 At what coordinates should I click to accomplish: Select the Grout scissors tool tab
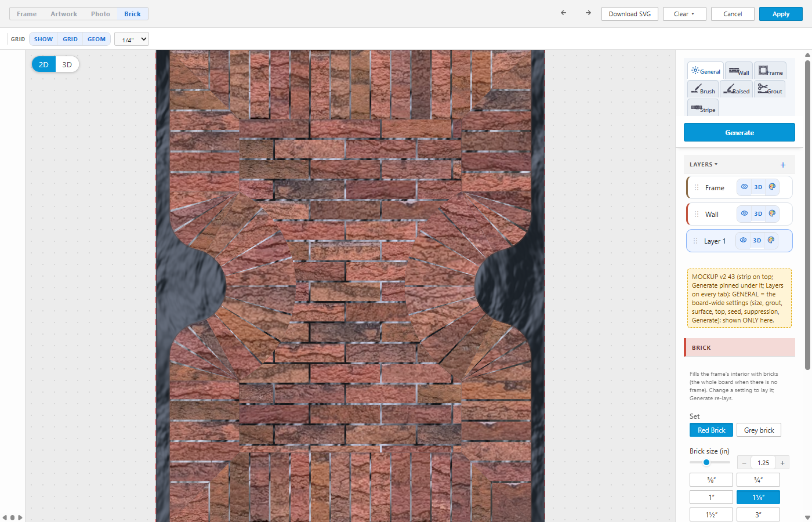(x=770, y=89)
